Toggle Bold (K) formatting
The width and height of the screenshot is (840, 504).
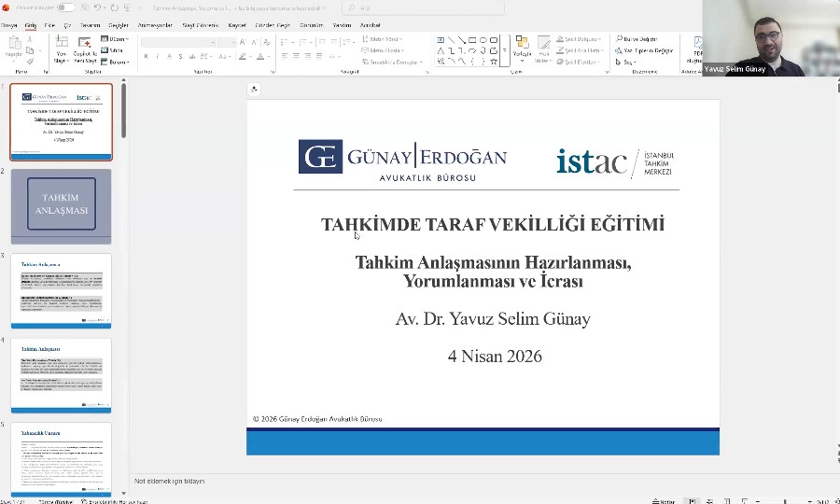(146, 56)
